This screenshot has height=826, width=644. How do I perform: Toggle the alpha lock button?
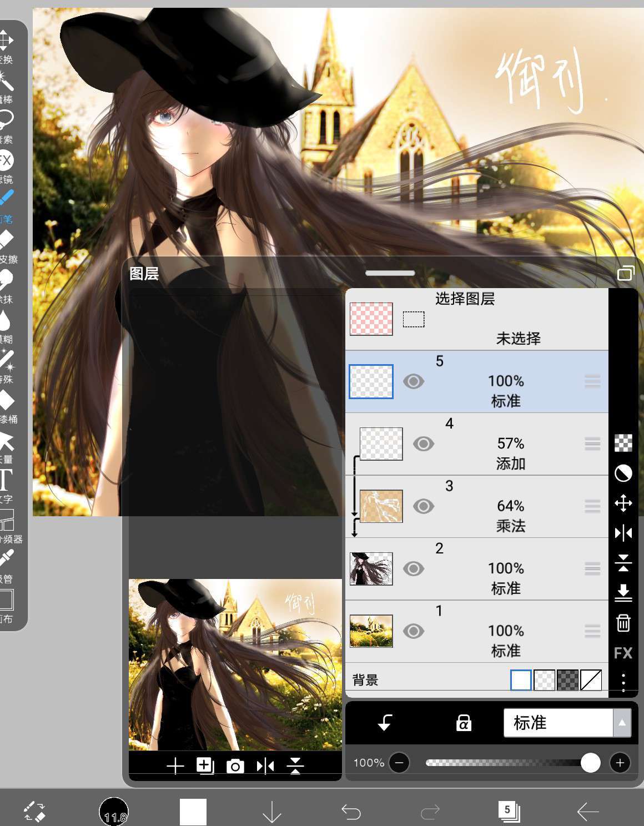[464, 723]
